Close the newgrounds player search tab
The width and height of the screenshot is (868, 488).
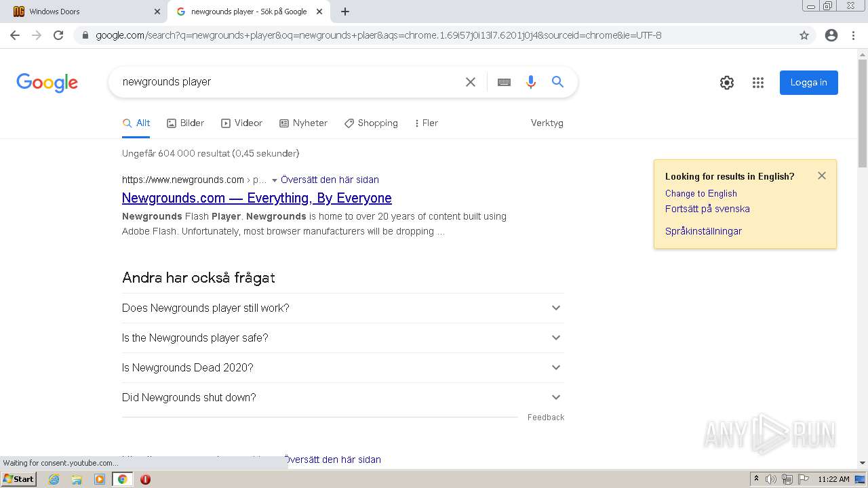[x=319, y=12]
